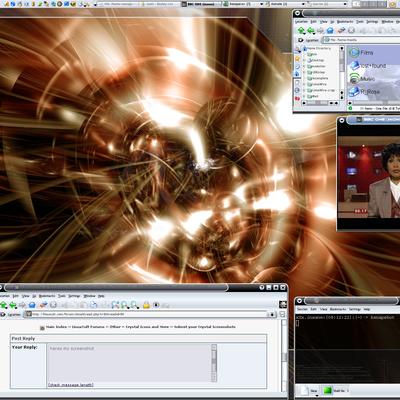Open the Back history dropdown in the file manager

pos(314,33)
